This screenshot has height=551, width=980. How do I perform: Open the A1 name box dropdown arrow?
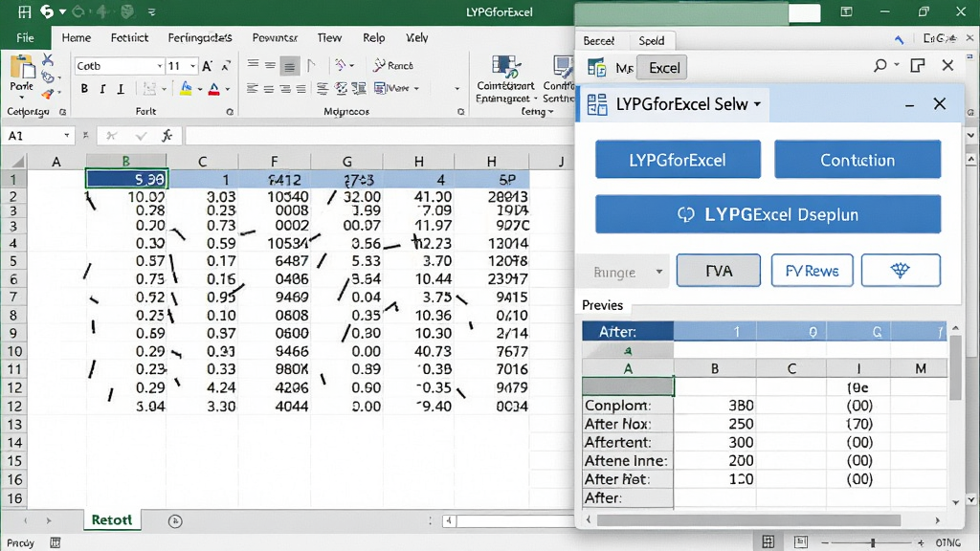point(66,136)
